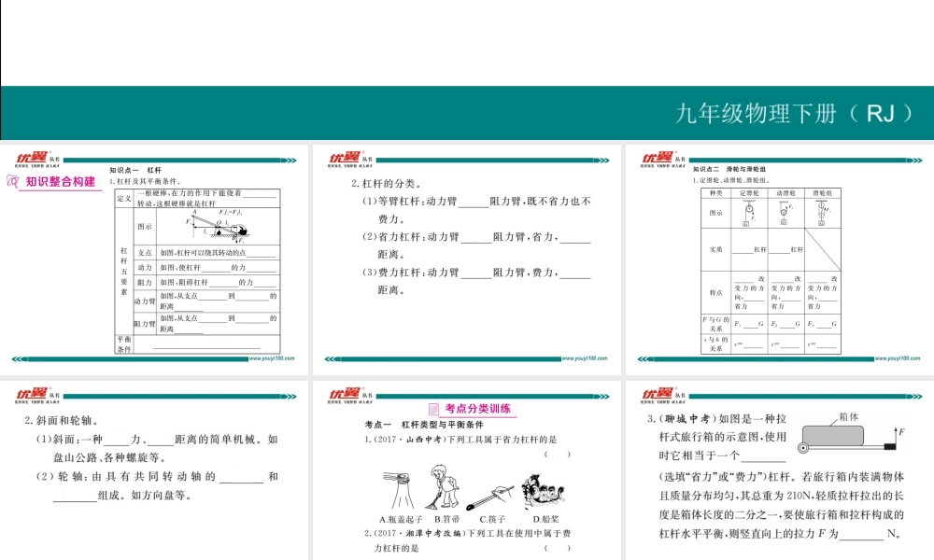Select the magnifier icon beside 知识整合构建
This screenshot has width=934, height=560.
click(x=13, y=181)
